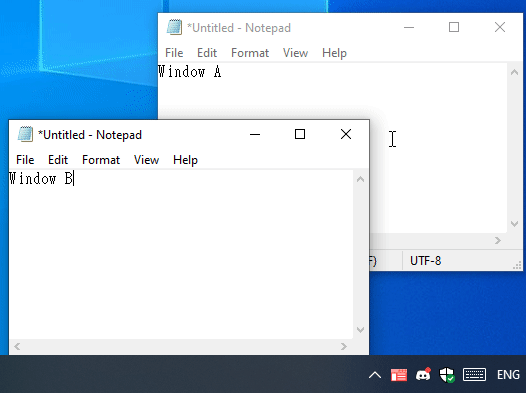526x393 pixels.
Task: Open Help menu in Window A Notepad
Action: click(x=334, y=53)
